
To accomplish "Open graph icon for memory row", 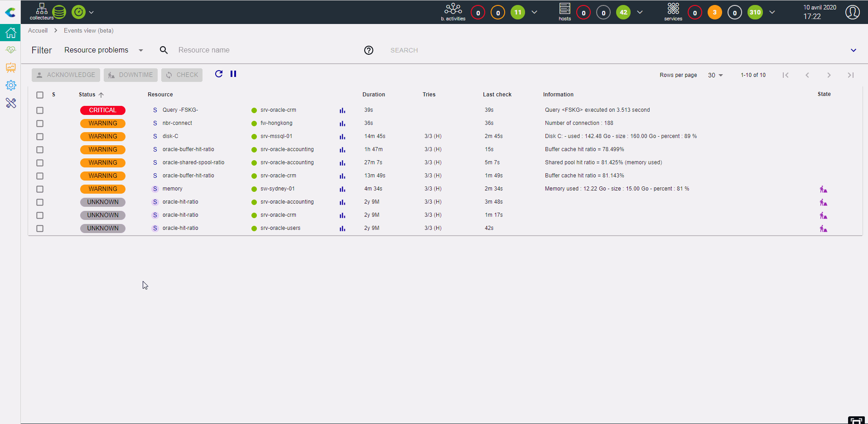I will click(x=342, y=189).
